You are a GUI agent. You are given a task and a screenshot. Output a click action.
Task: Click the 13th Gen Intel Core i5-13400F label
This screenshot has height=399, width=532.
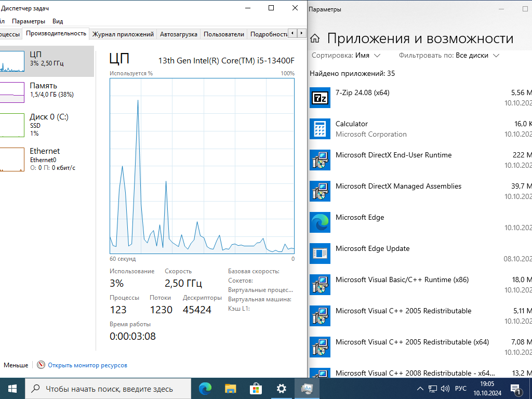click(227, 61)
